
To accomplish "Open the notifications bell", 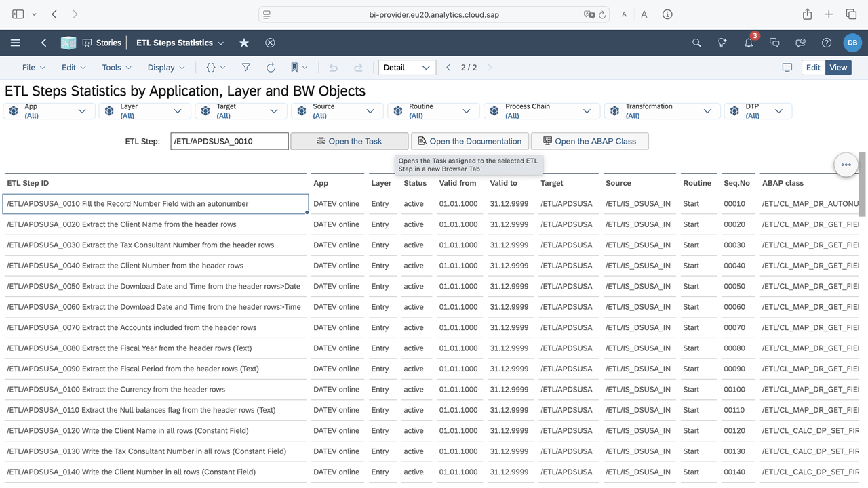I will tap(749, 43).
